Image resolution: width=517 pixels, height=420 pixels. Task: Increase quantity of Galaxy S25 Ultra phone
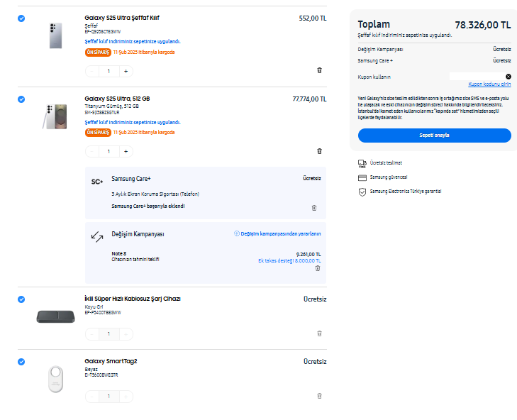[x=126, y=151]
